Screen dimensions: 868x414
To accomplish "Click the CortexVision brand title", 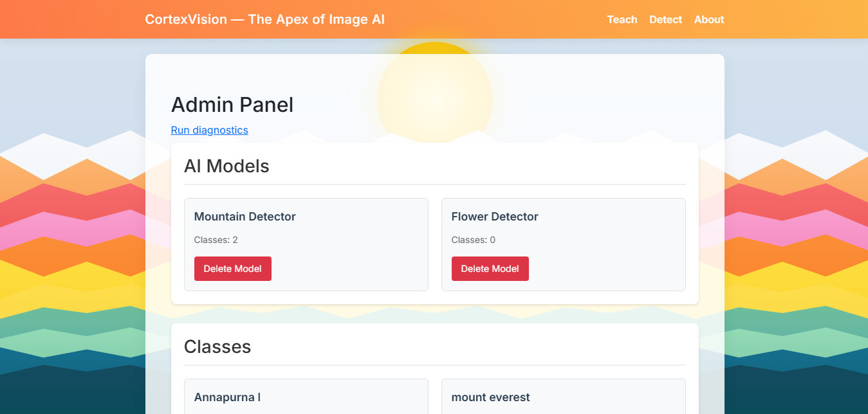I will coord(264,19).
